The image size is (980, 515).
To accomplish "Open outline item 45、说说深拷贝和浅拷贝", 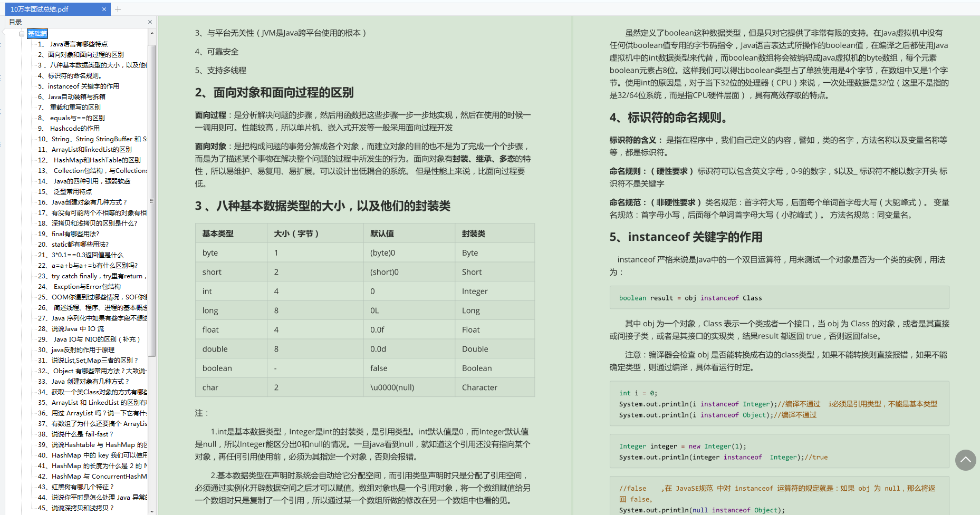I will tap(75, 508).
